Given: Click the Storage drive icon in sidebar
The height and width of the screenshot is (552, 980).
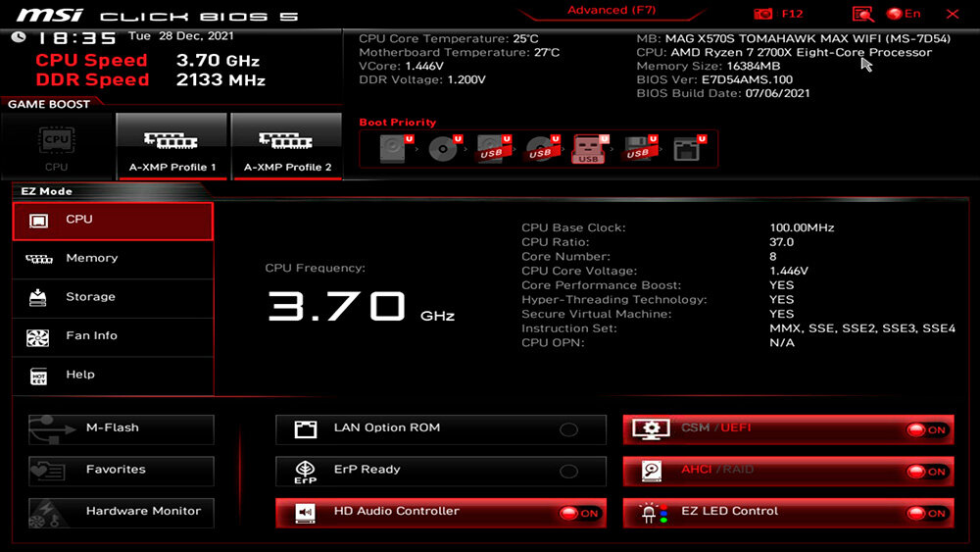Looking at the screenshot, I should tap(37, 297).
